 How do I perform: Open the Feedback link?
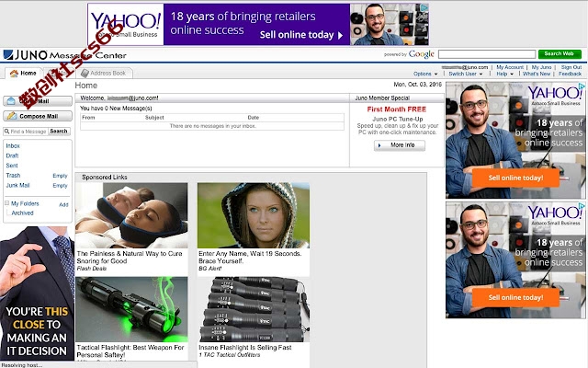[x=570, y=74]
